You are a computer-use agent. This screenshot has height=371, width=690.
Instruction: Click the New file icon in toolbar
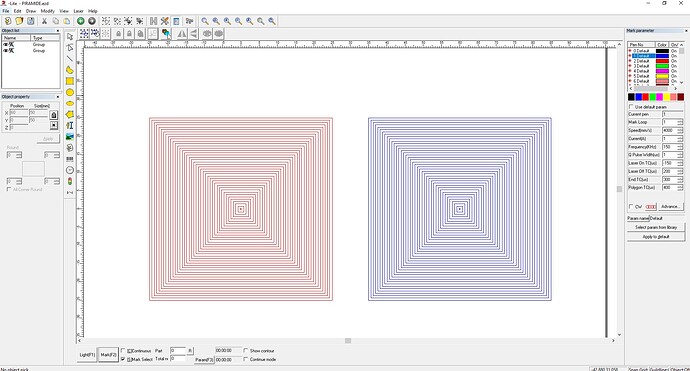(8, 21)
